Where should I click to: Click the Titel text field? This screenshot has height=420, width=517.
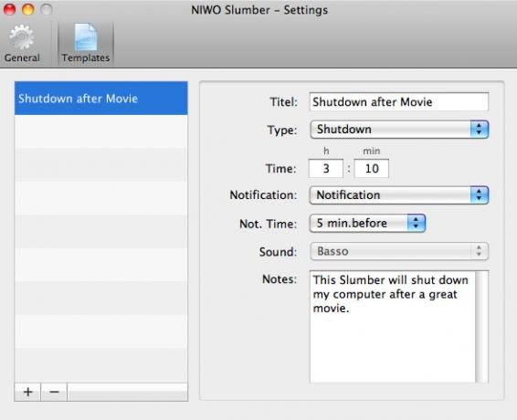[x=399, y=102]
